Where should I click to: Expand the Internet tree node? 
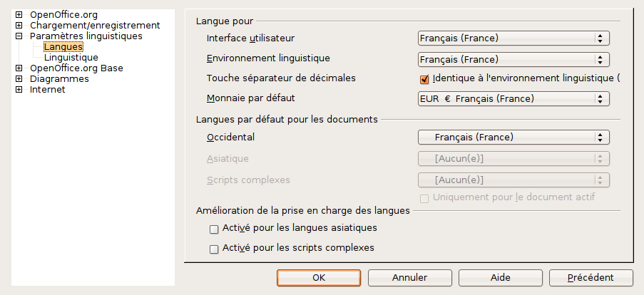(19, 90)
